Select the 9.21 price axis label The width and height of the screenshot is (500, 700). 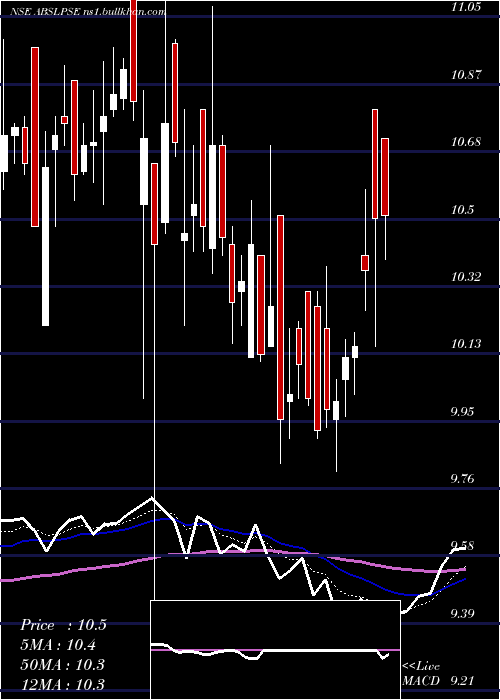464,681
